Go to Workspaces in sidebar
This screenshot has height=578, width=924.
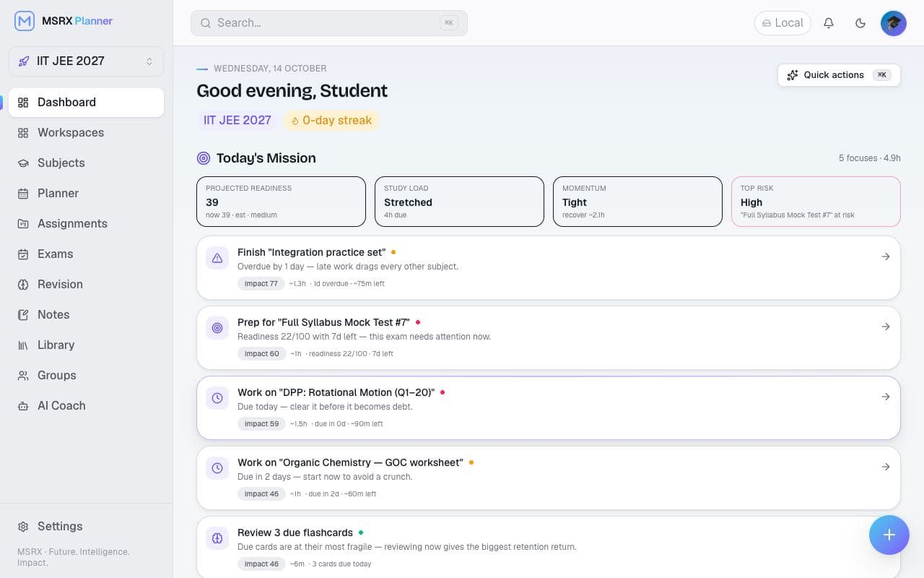pos(86,133)
